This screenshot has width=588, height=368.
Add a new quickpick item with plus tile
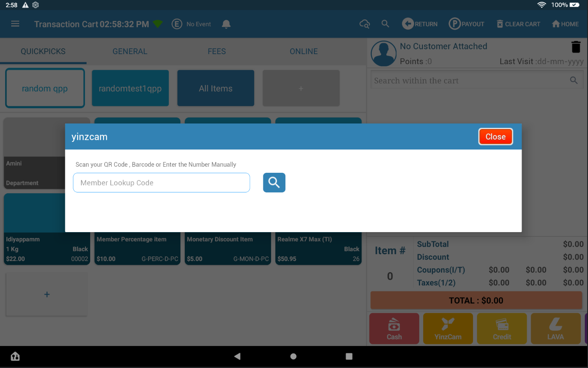coord(47,295)
